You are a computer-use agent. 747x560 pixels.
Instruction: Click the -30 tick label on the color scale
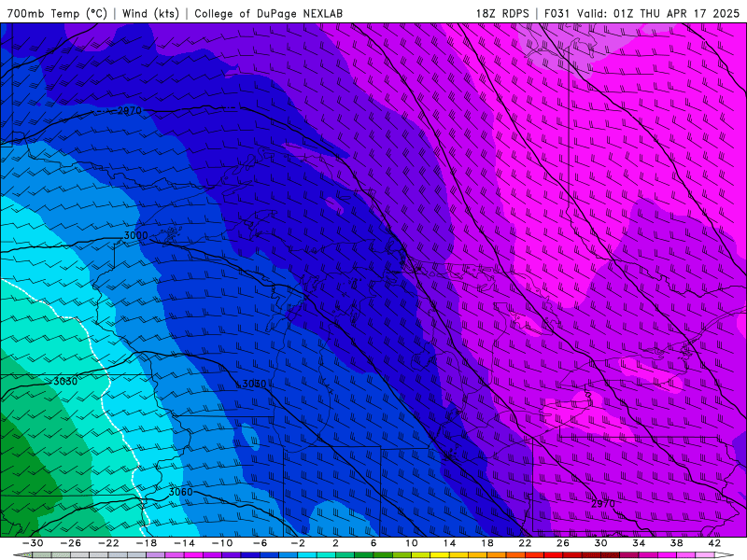click(33, 543)
